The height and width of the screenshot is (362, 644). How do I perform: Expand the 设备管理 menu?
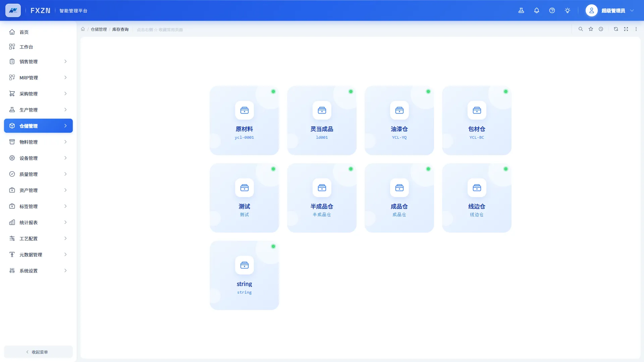38,158
